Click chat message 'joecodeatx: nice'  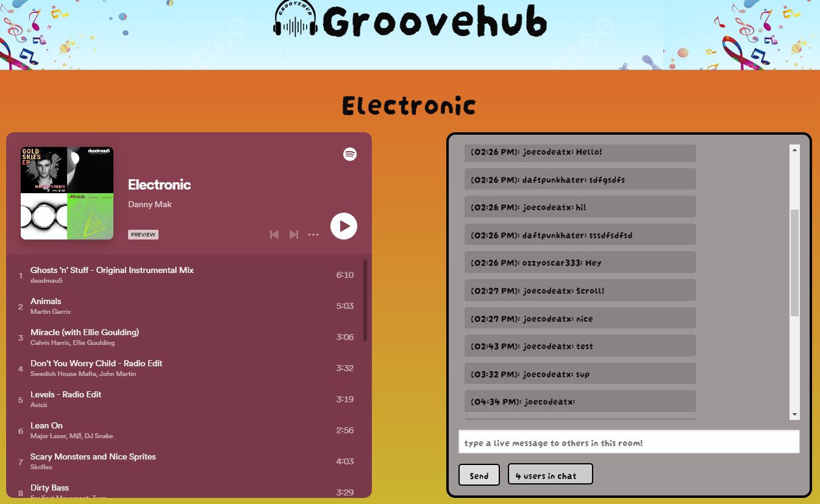tap(580, 318)
